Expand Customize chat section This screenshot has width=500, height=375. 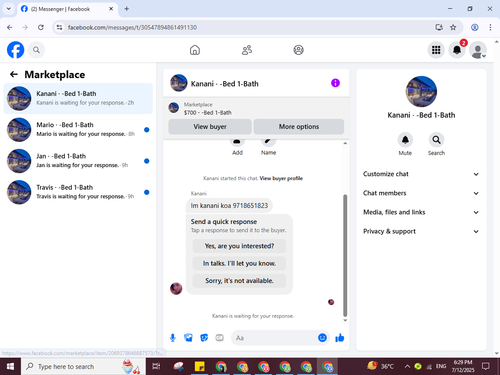[421, 174]
